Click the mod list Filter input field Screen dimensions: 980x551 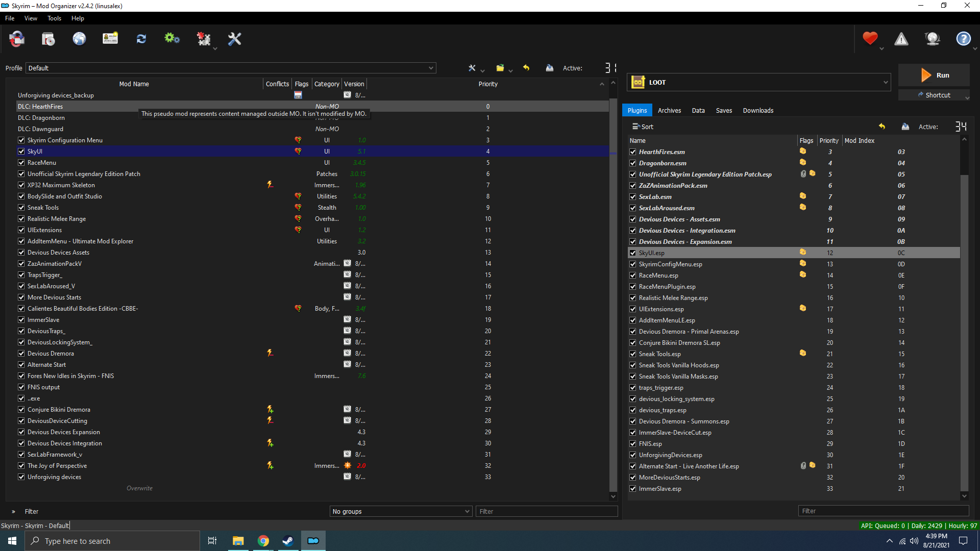547,511
